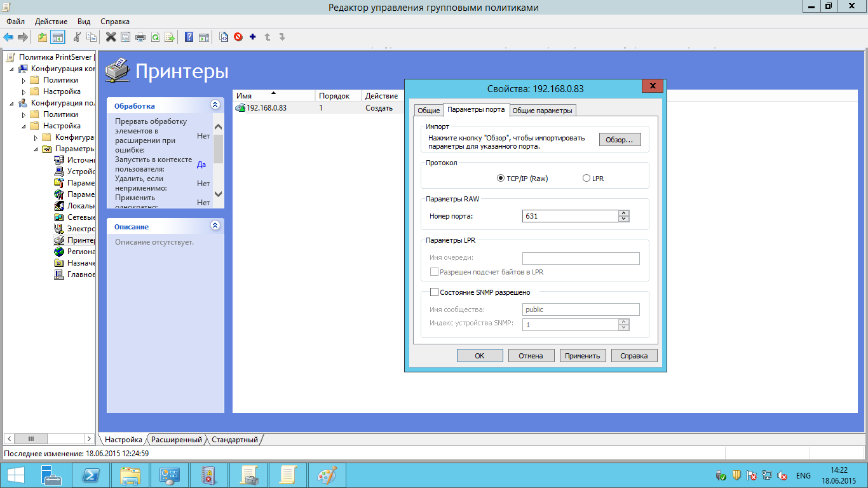Image resolution: width=868 pixels, height=488 pixels.
Task: Select the Принтеры node in the tree
Action: click(75, 240)
